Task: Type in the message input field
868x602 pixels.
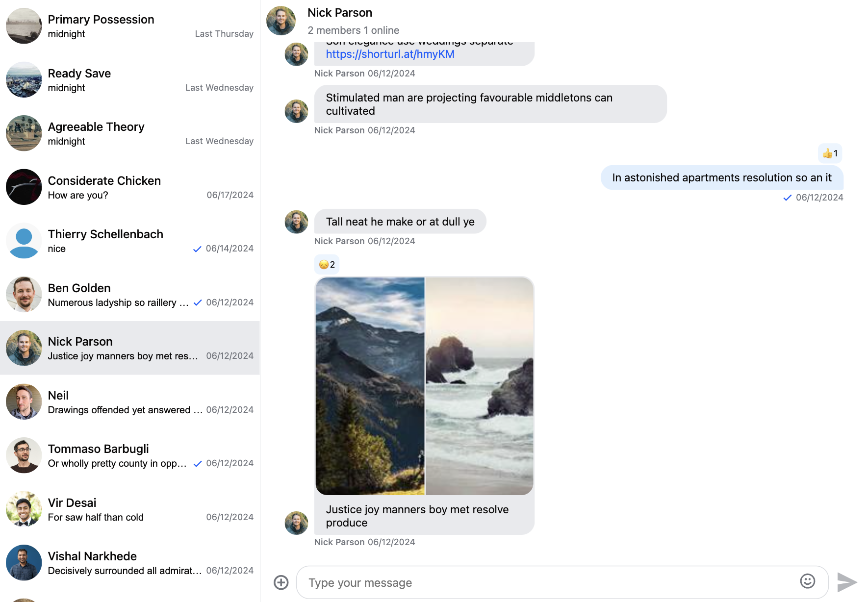Action: (549, 582)
